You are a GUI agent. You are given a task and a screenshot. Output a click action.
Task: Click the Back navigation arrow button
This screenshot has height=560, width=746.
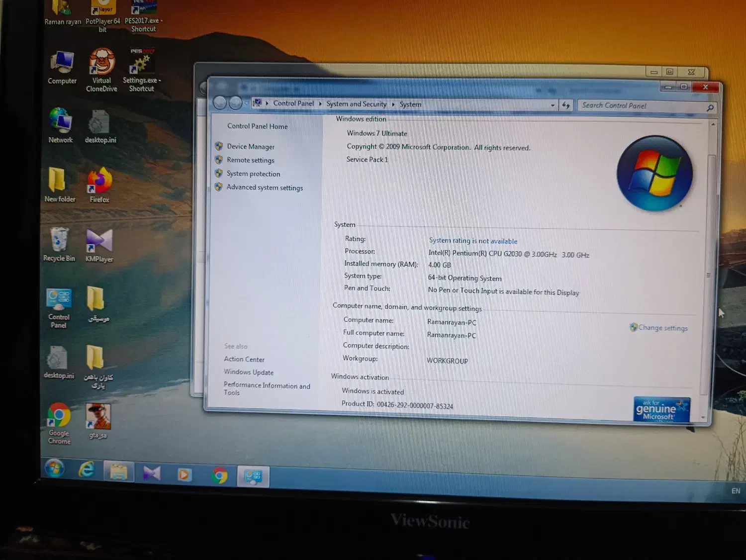pyautogui.click(x=220, y=102)
